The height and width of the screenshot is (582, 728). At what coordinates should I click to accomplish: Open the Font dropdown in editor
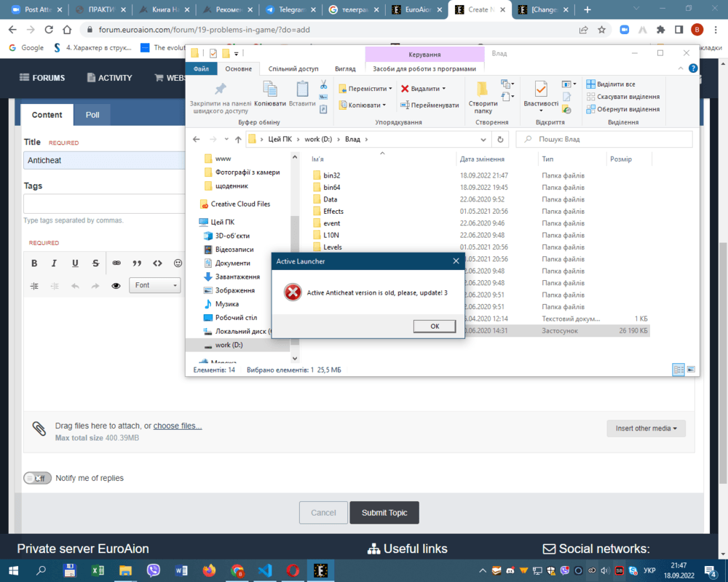click(155, 285)
